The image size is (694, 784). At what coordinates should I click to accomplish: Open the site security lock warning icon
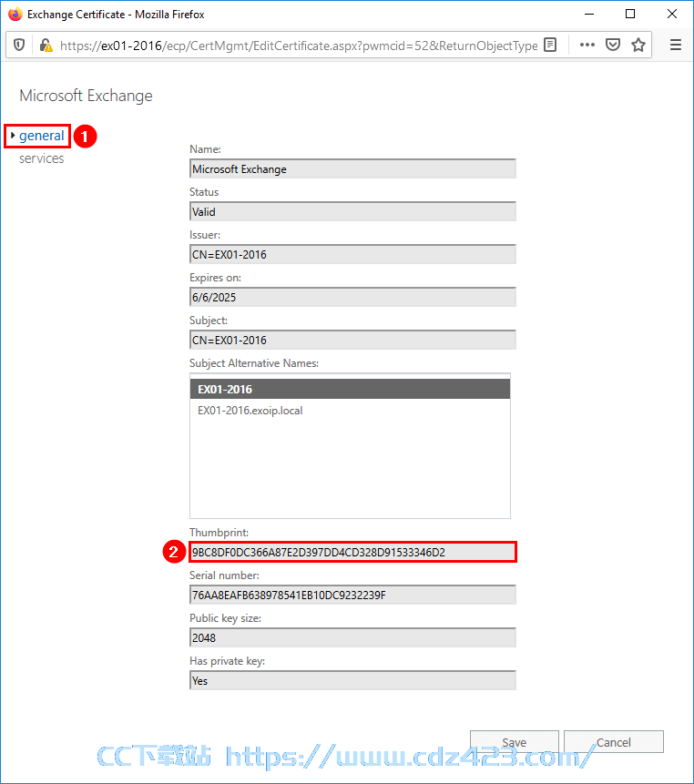(46, 46)
